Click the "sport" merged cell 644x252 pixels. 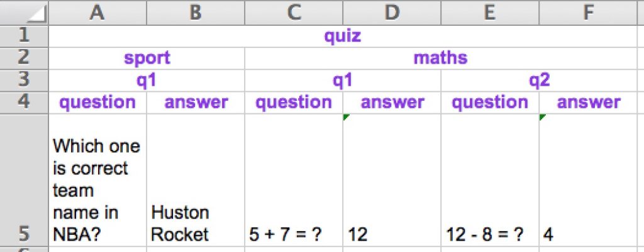(x=147, y=58)
